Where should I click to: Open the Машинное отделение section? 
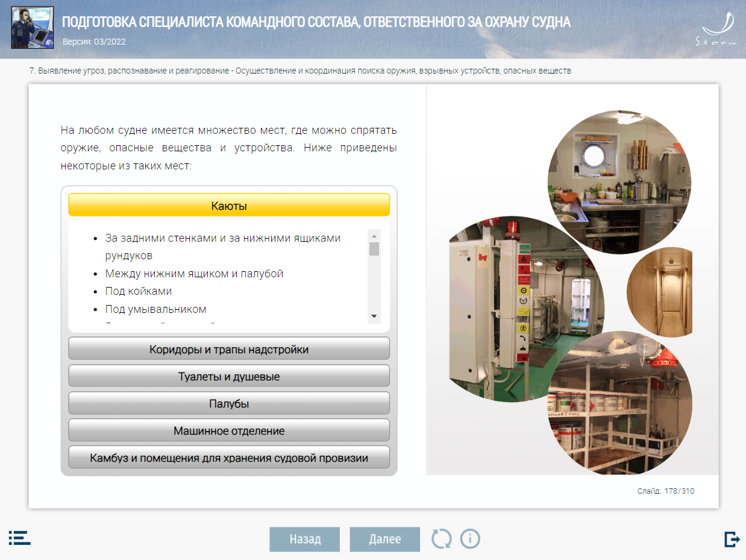(229, 430)
